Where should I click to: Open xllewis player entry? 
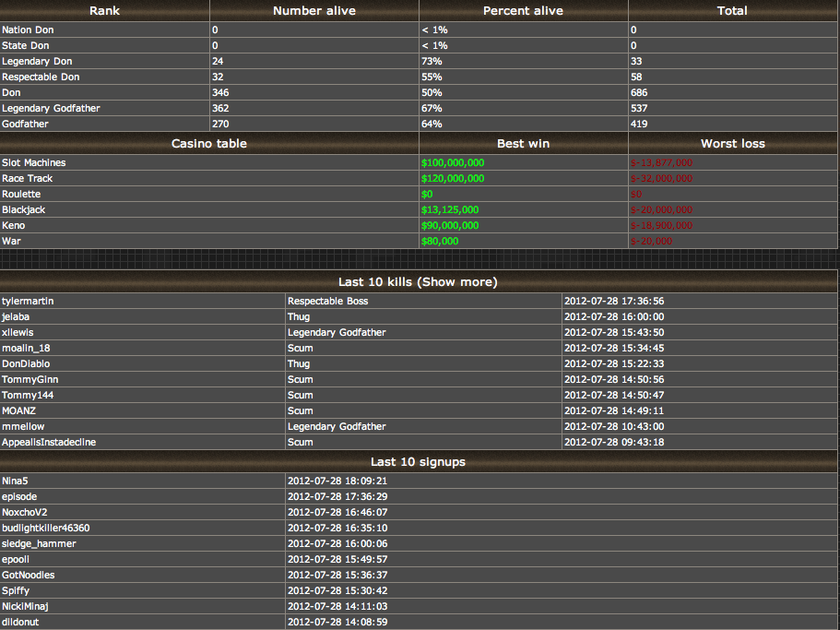point(18,332)
